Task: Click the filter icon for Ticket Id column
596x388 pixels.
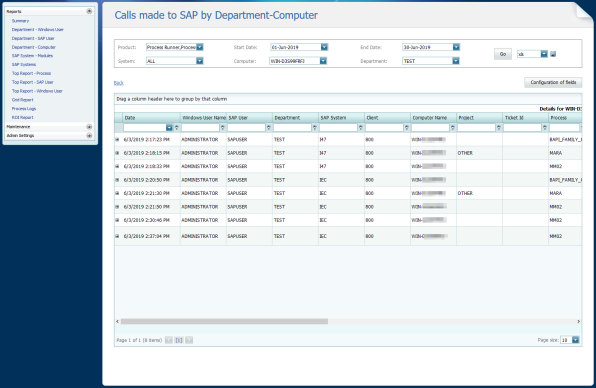Action: pyautogui.click(x=545, y=128)
